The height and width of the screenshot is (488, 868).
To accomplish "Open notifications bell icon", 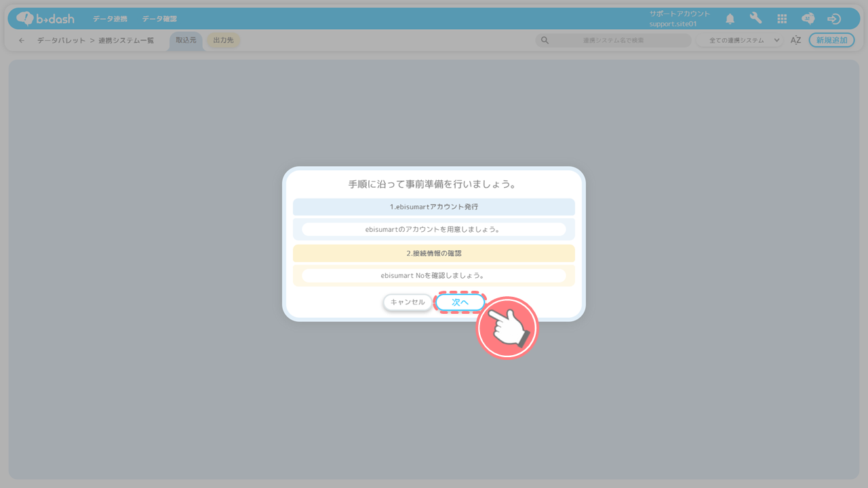I will click(730, 19).
